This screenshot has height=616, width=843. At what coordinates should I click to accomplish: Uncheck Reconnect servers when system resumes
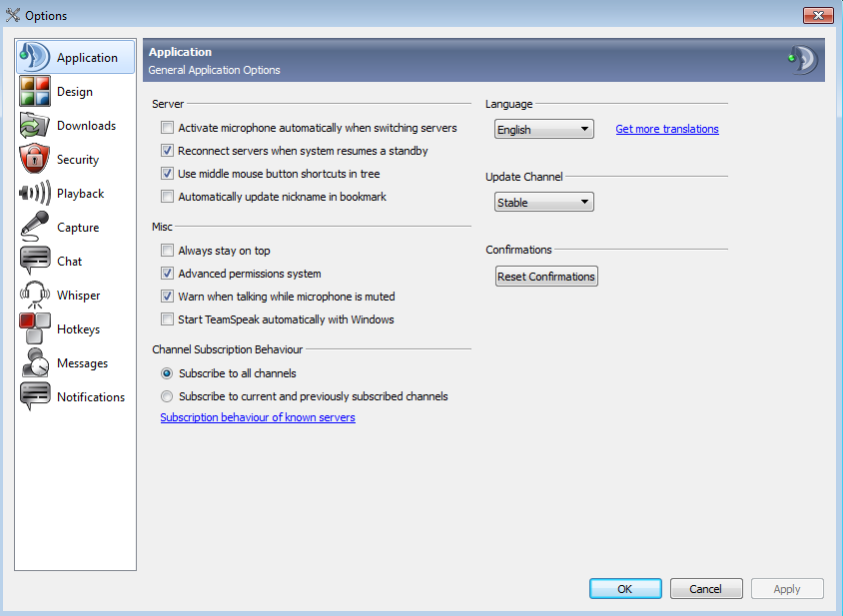pos(167,151)
